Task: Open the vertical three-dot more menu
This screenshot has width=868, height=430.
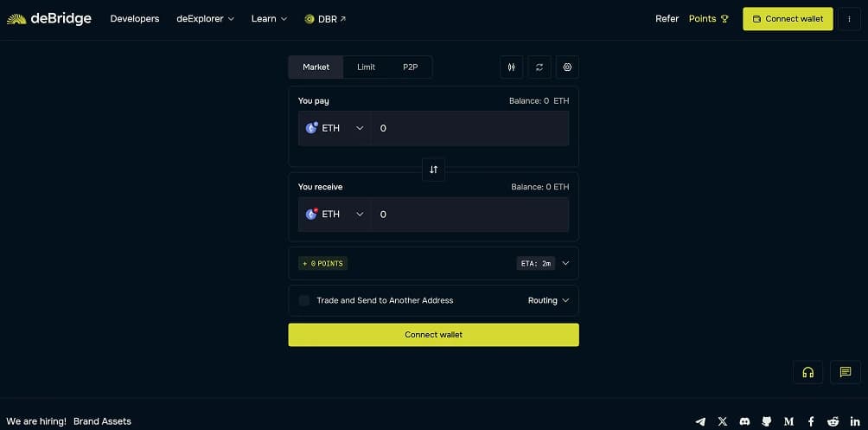Action: click(849, 19)
